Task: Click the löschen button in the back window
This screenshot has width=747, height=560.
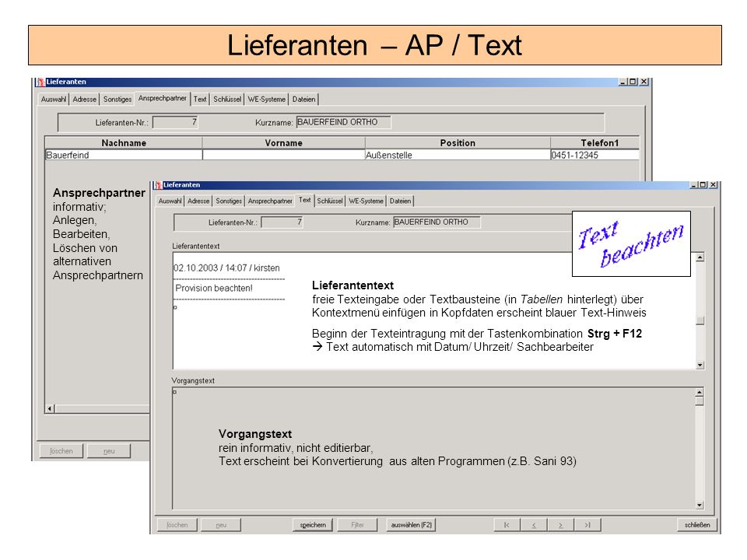Action: [61, 451]
